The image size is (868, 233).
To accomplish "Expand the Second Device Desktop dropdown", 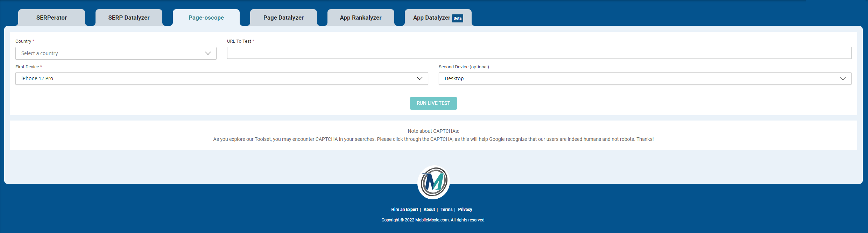I will (x=645, y=78).
